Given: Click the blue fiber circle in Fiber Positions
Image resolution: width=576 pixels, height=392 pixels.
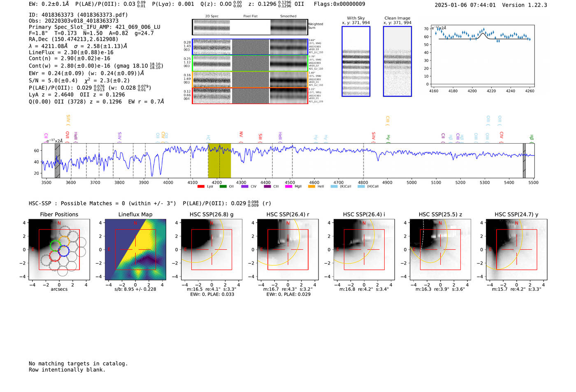Looking at the screenshot, I should tap(63, 251).
